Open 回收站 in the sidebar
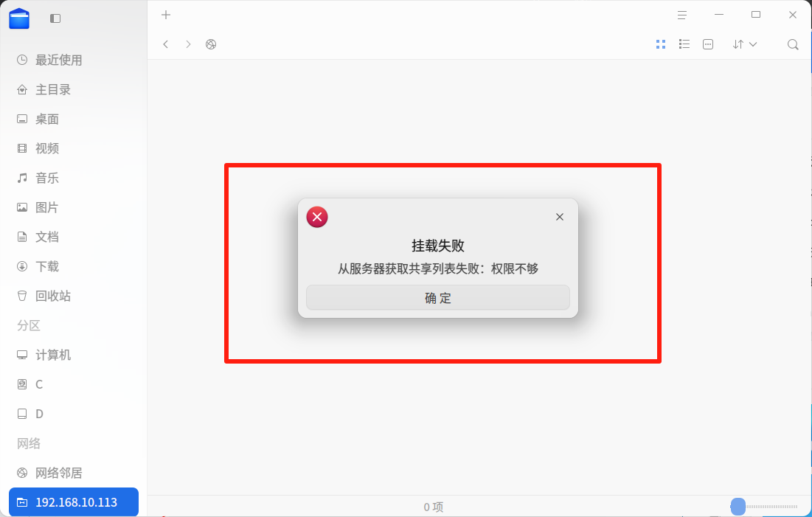 click(74, 296)
